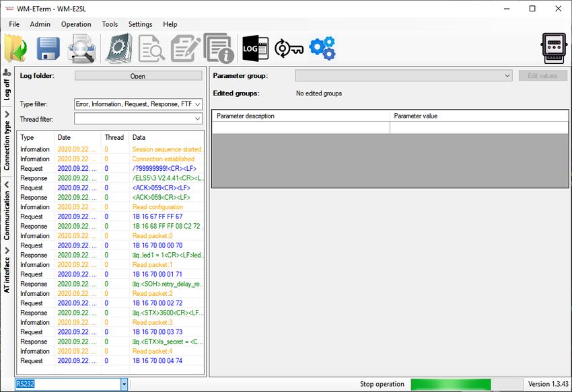
Task: Select the 'Read configuration' log row
Action: (x=110, y=206)
